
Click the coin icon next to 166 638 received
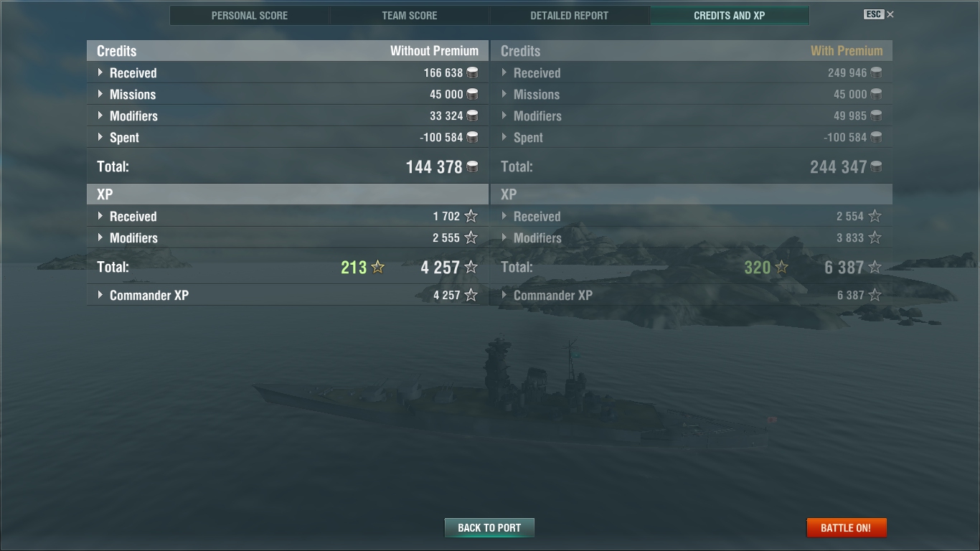(x=472, y=72)
